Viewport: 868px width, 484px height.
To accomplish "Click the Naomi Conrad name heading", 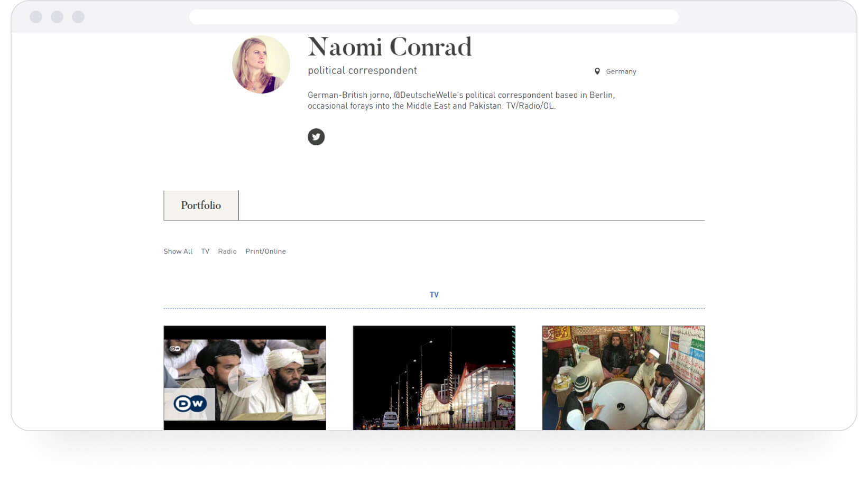I will pos(390,47).
